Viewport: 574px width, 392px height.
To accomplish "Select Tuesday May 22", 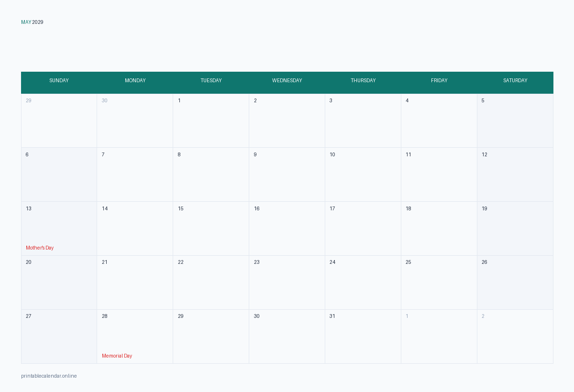I will click(211, 283).
